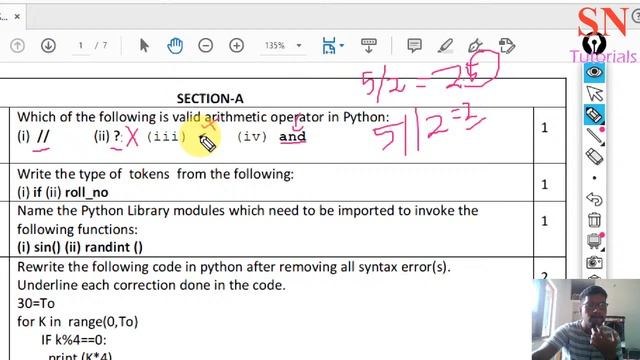Choose the arrow Selection tool in the PDF toolbar
Image resolution: width=640 pixels, height=360 pixels.
(x=144, y=45)
